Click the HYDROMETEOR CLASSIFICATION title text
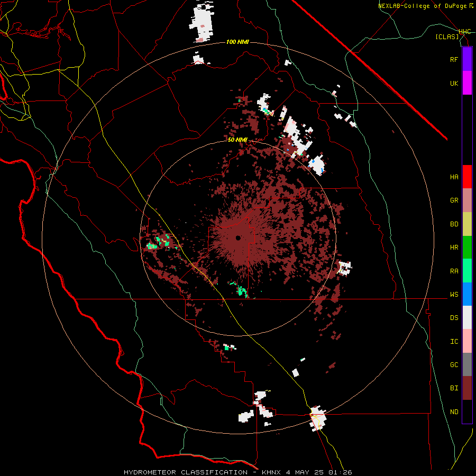 click(x=186, y=472)
